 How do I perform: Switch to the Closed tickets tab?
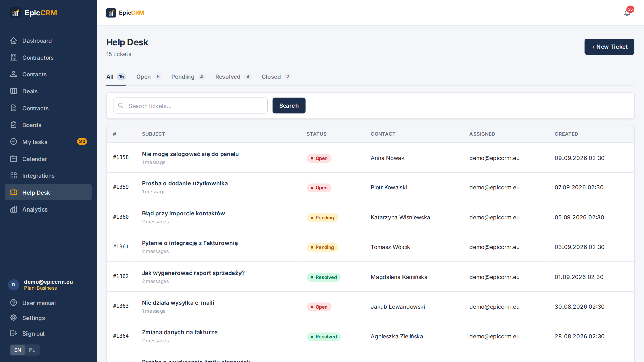tap(276, 77)
